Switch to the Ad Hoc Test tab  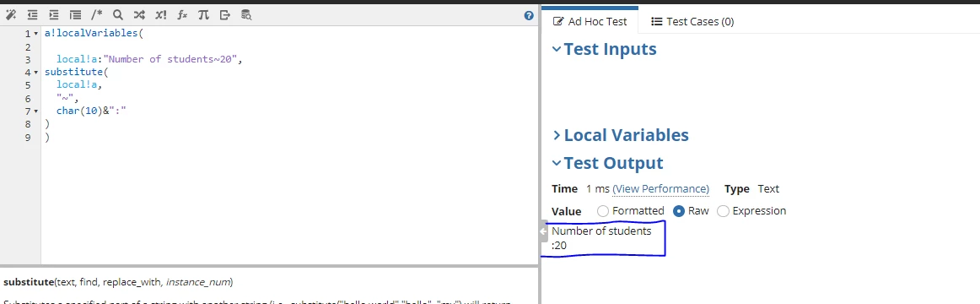point(590,21)
